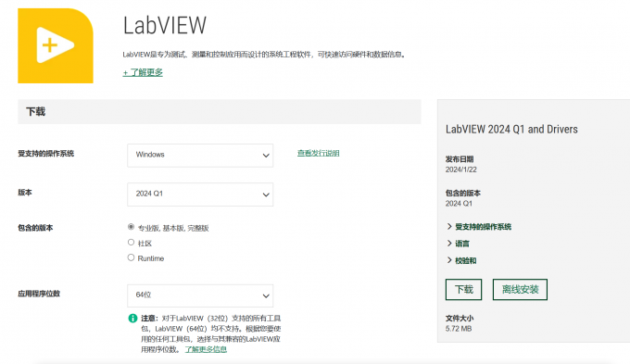Expand the 校验和 checksum section
This screenshot has height=364, width=630.
(x=461, y=260)
